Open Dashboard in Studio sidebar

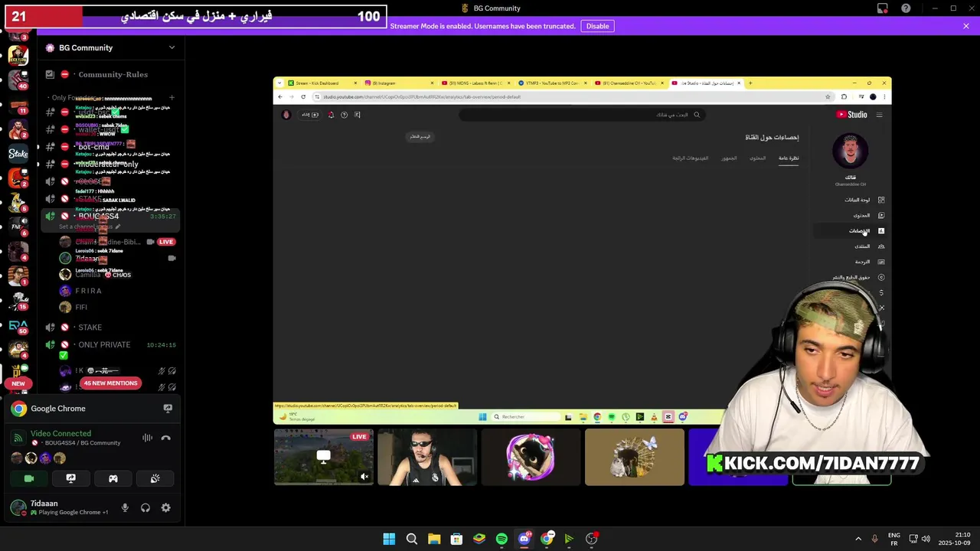(x=851, y=200)
